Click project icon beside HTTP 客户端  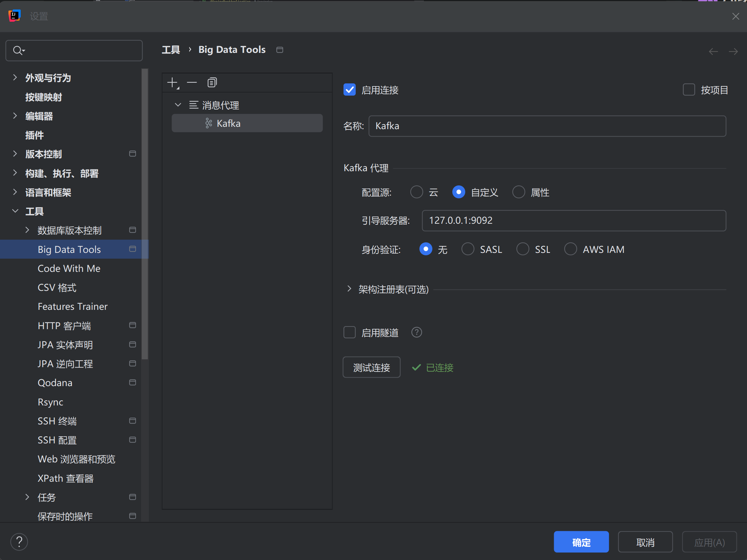(133, 325)
